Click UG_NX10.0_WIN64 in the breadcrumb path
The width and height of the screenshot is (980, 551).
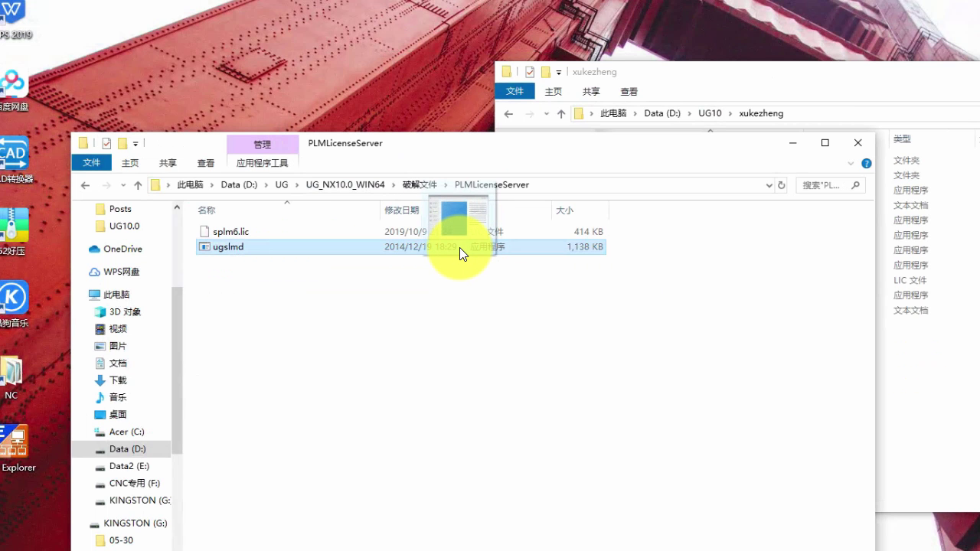(x=345, y=185)
